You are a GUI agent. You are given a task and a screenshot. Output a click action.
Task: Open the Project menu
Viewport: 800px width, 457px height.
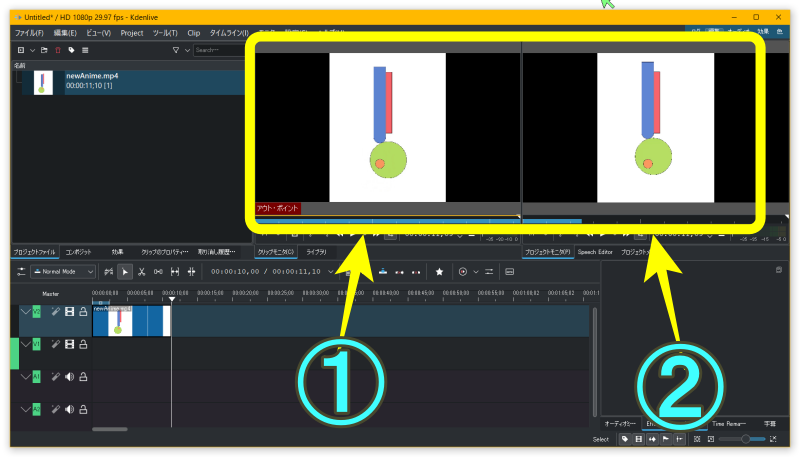(x=132, y=33)
